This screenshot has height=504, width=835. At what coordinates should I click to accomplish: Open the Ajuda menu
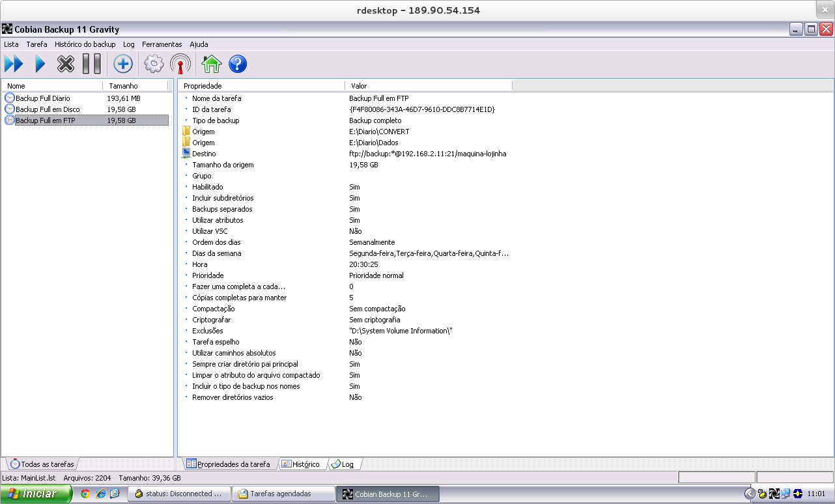tap(199, 44)
